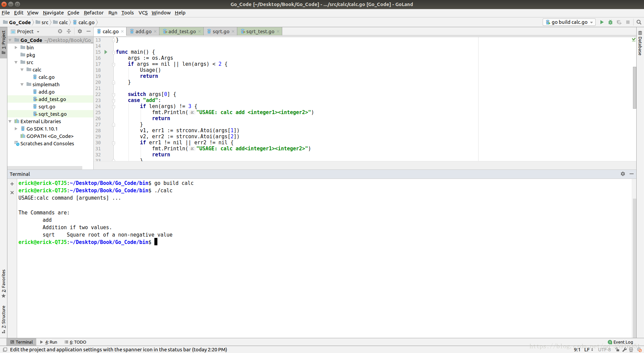The height and width of the screenshot is (353, 644).
Task: Collapse External Libraries node
Action: pyautogui.click(x=10, y=121)
